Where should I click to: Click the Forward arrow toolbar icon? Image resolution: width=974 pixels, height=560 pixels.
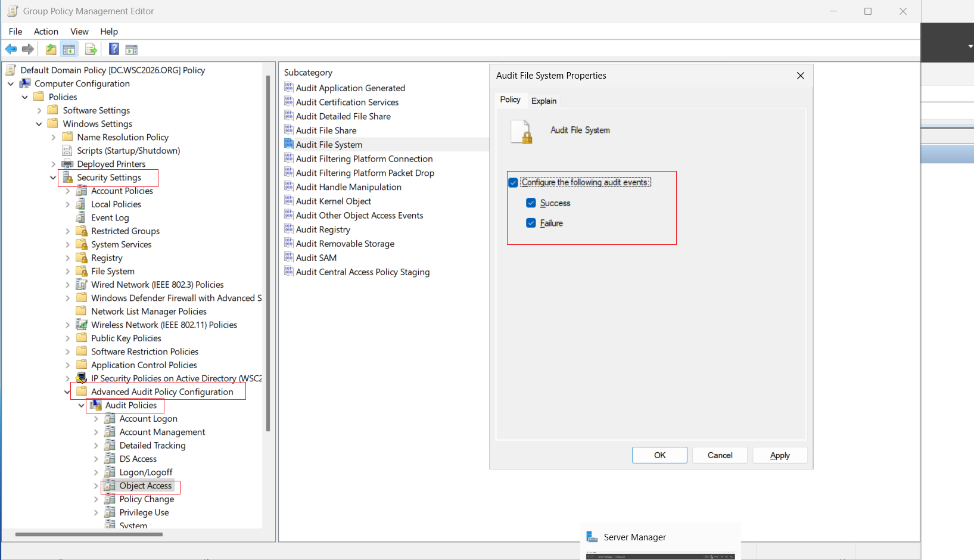(27, 49)
